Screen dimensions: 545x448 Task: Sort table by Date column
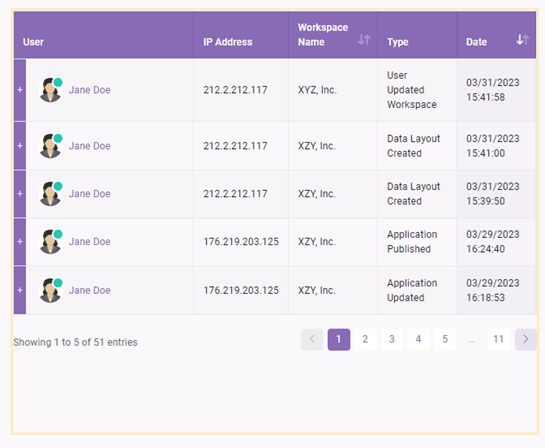point(522,40)
